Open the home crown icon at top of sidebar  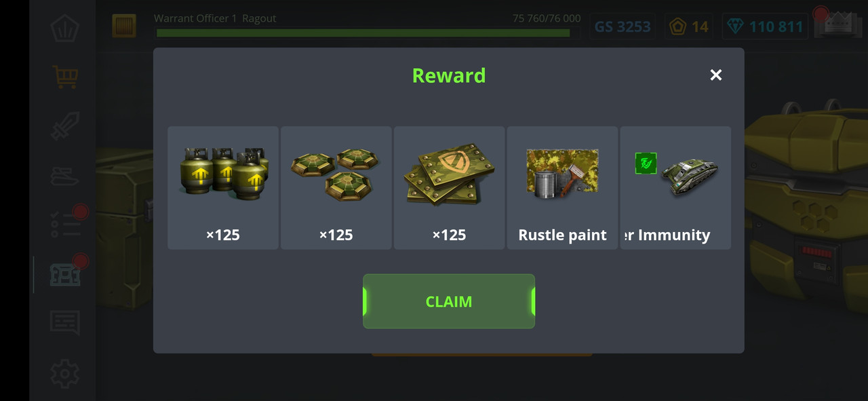pyautogui.click(x=65, y=28)
